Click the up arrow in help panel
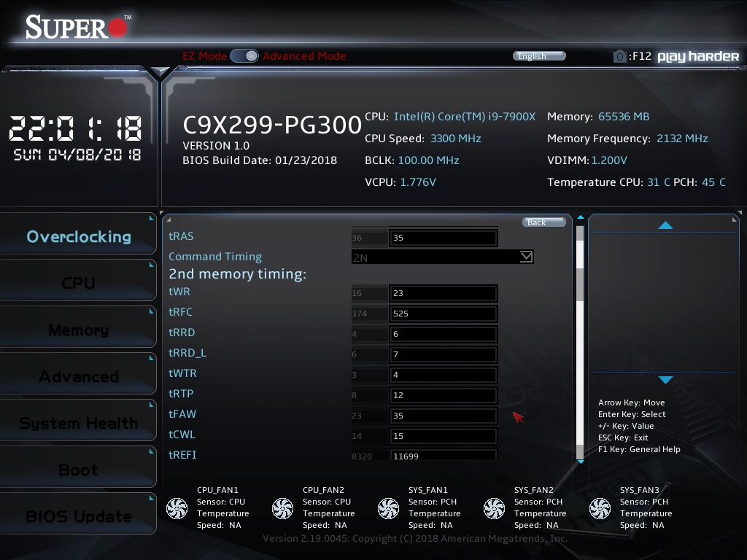The width and height of the screenshot is (747, 560). (665, 225)
